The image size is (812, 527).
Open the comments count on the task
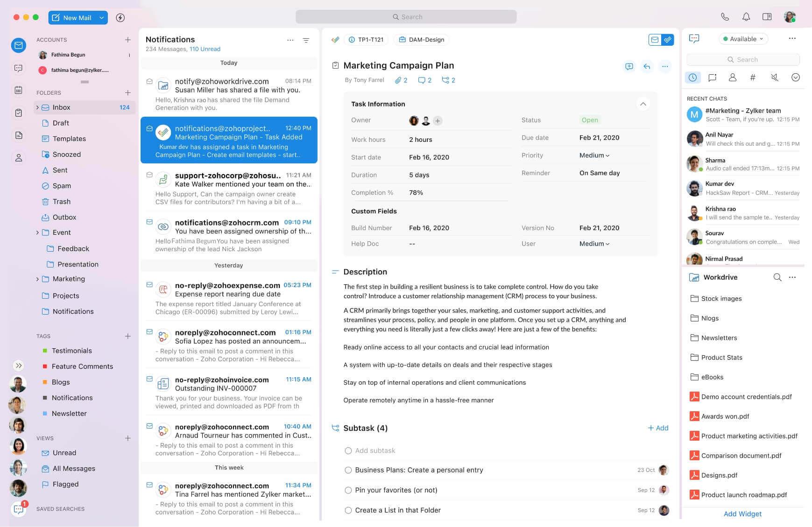click(424, 80)
